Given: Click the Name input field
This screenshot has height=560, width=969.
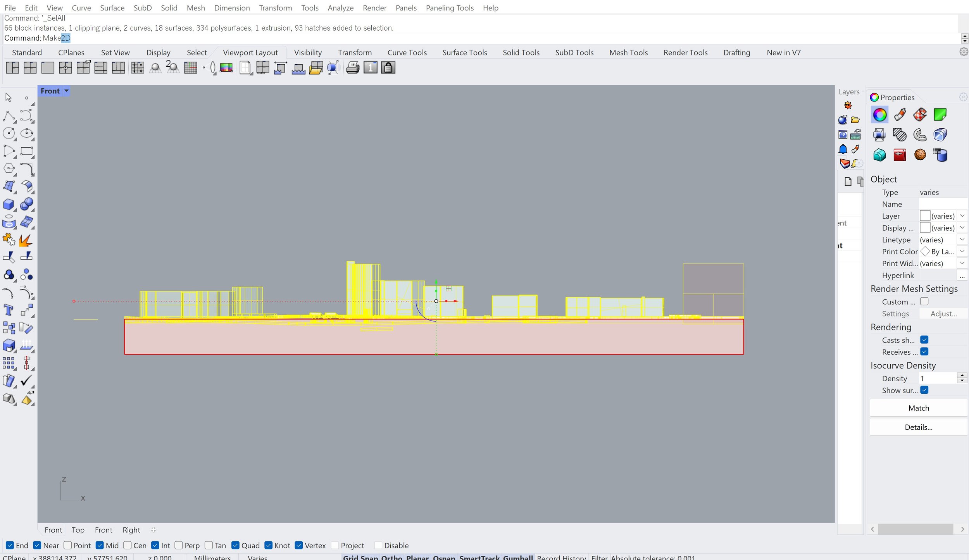Looking at the screenshot, I should [943, 204].
